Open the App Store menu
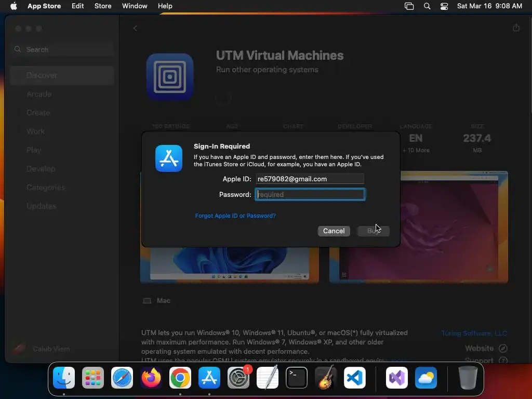This screenshot has width=532, height=399. [44, 6]
